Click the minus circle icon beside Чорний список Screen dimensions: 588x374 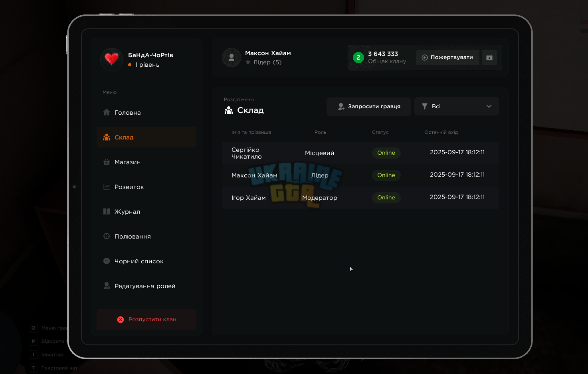pos(107,261)
